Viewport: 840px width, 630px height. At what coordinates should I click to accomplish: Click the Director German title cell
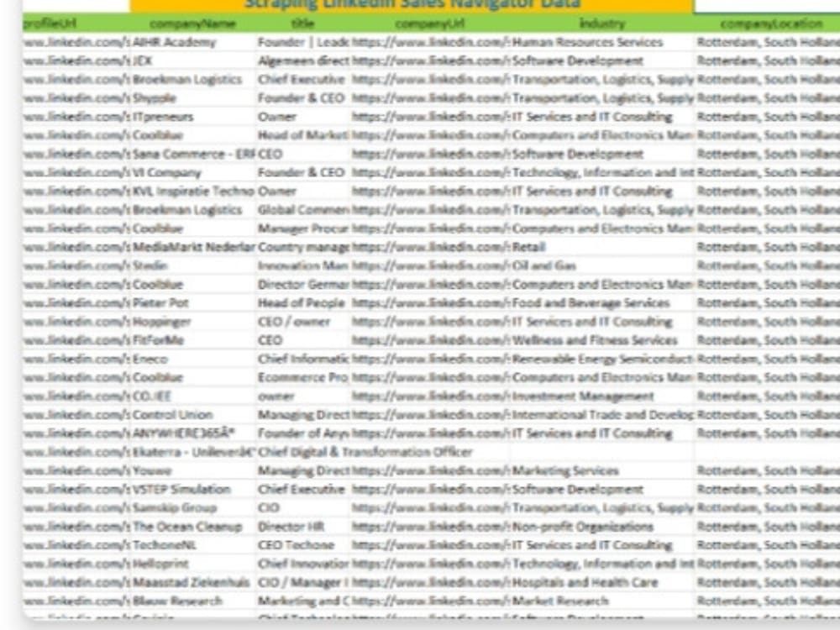(303, 285)
